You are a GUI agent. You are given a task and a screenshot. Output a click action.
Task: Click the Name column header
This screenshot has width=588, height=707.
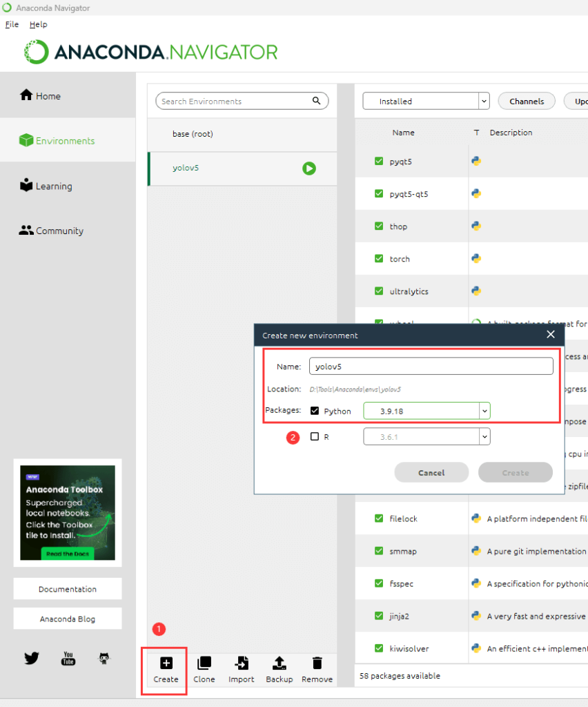tap(403, 133)
